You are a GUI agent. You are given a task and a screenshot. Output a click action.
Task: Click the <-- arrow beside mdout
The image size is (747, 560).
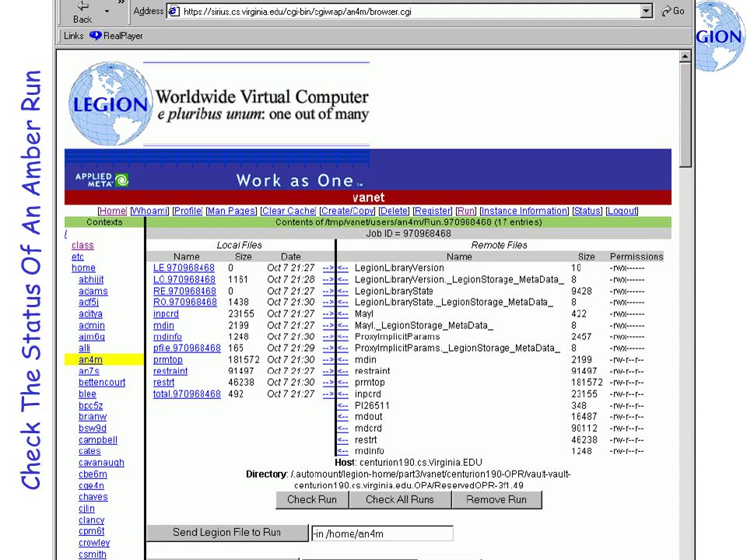tap(342, 417)
